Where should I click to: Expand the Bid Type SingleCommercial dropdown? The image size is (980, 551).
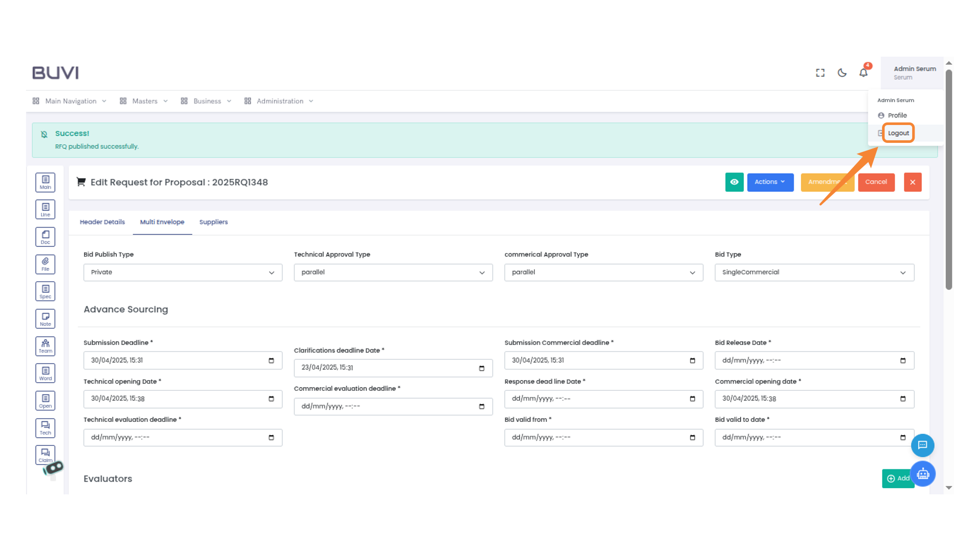coord(814,272)
